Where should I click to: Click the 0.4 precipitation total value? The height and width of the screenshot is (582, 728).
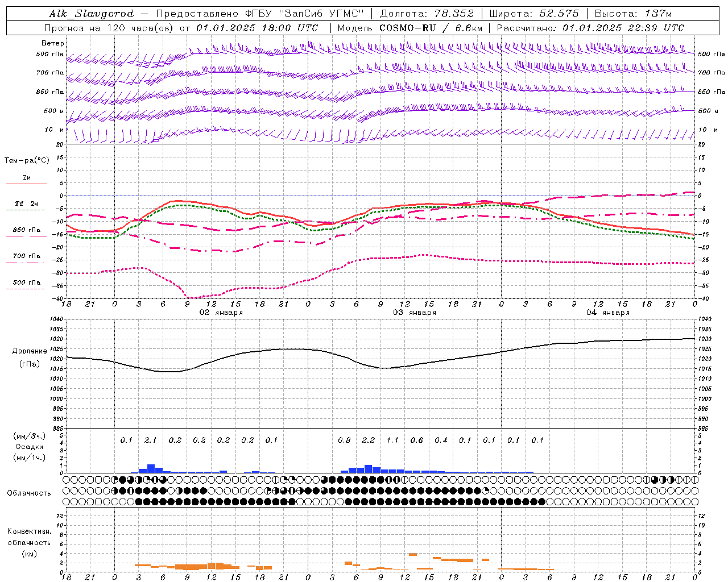[441, 440]
